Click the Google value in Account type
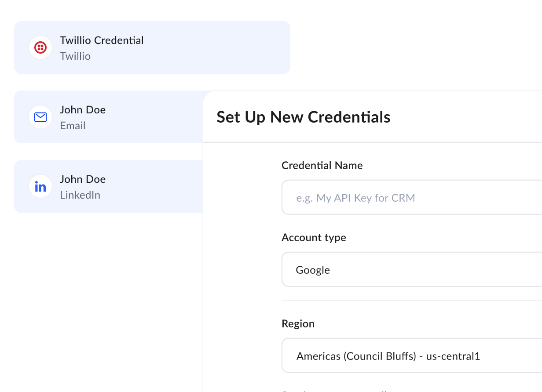Screen dimensions: 542x392 [x=313, y=269]
